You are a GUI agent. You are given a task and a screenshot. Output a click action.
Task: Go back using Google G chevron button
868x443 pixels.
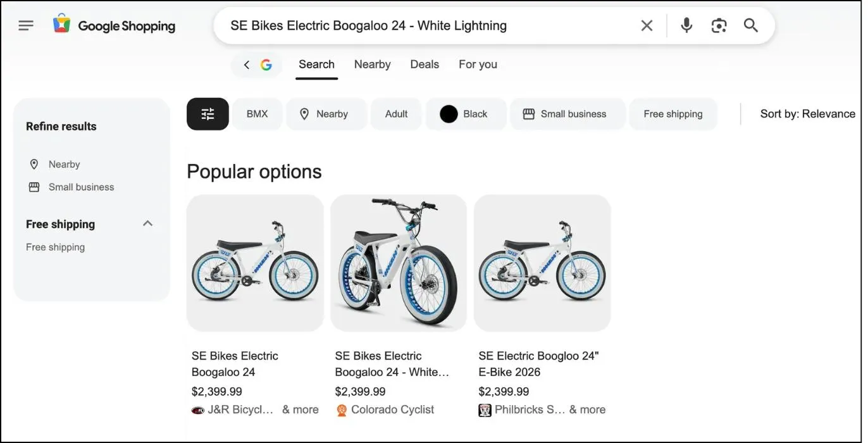click(x=257, y=65)
